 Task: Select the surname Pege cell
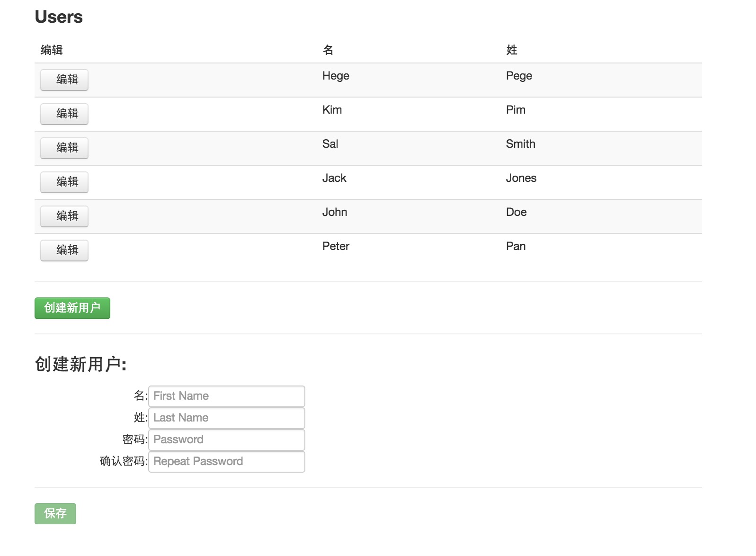(x=519, y=76)
